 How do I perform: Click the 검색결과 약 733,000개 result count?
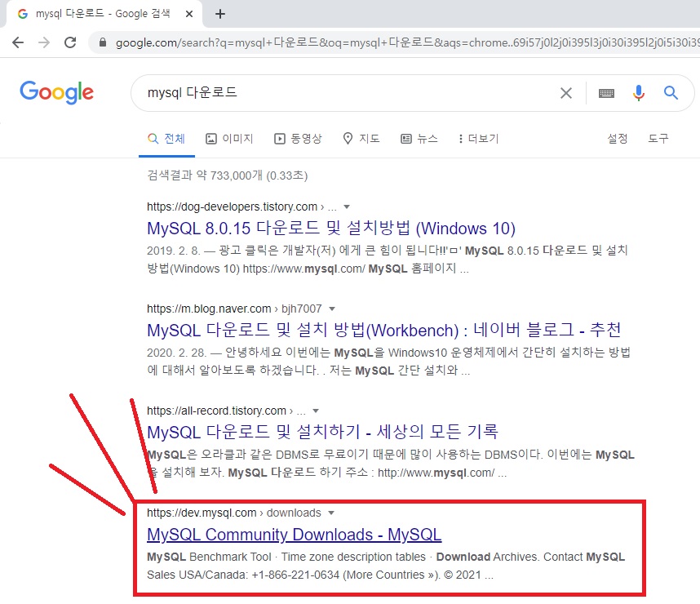(228, 175)
